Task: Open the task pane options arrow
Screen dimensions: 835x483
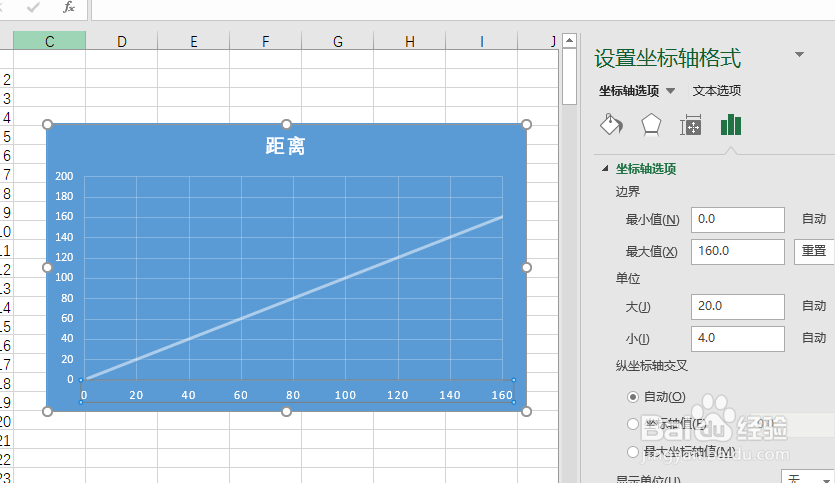Action: (x=799, y=54)
